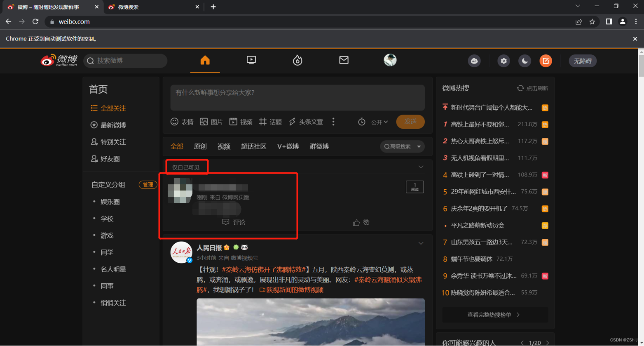Open the 游戏 group
Screen dimensions: 644x346
[x=107, y=235]
